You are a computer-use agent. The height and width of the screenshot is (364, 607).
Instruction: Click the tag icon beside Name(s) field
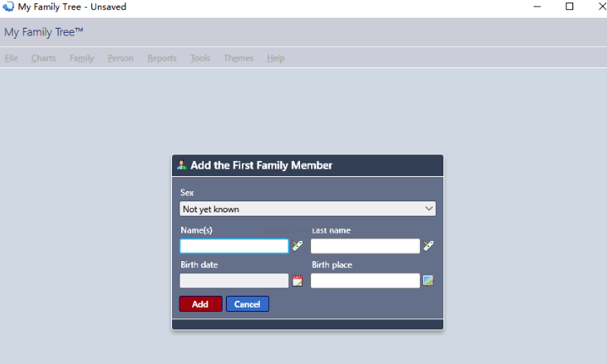(x=297, y=246)
